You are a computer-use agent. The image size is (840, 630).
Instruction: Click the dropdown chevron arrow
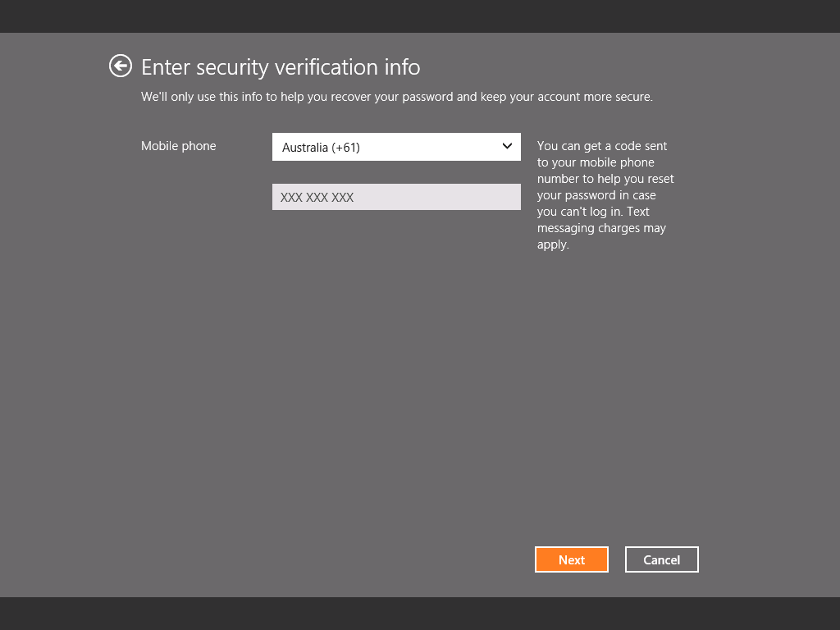click(507, 146)
